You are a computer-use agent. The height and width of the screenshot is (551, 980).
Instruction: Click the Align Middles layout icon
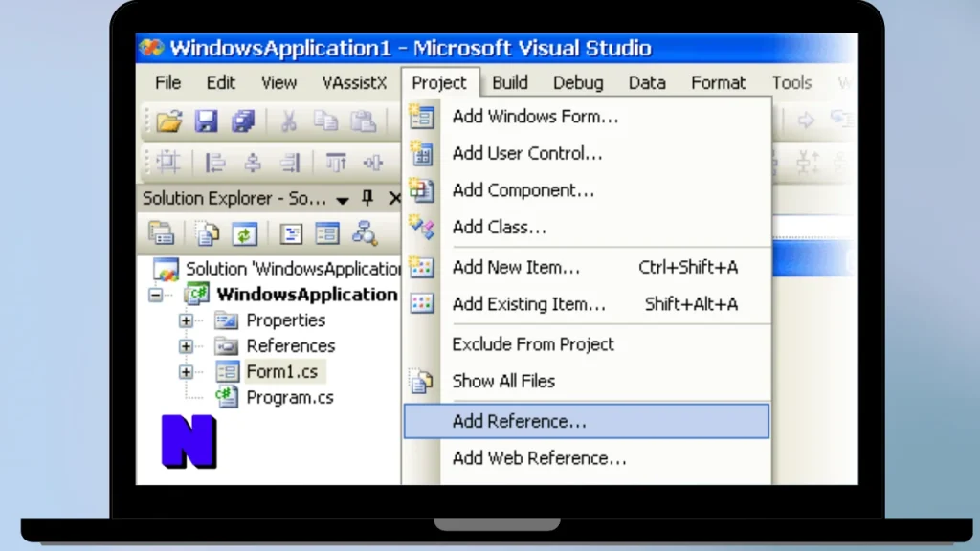pyautogui.click(x=373, y=163)
